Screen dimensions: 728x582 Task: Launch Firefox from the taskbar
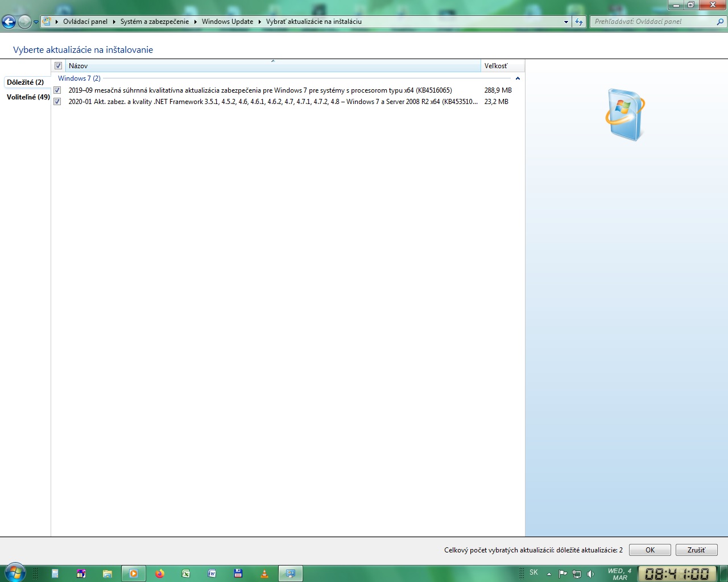pos(160,573)
